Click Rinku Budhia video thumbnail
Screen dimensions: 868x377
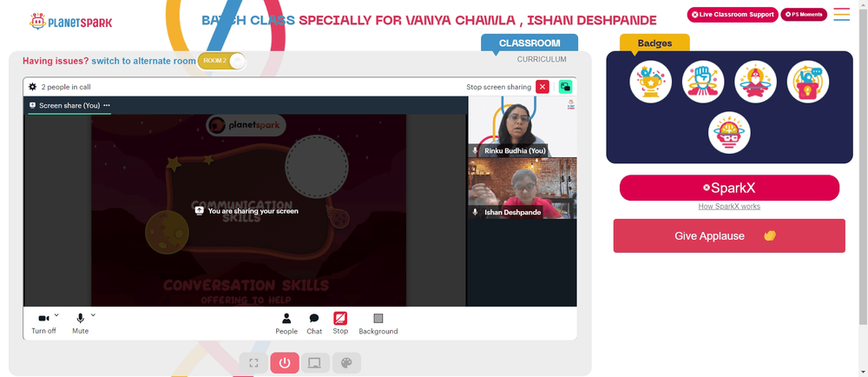[x=522, y=127]
